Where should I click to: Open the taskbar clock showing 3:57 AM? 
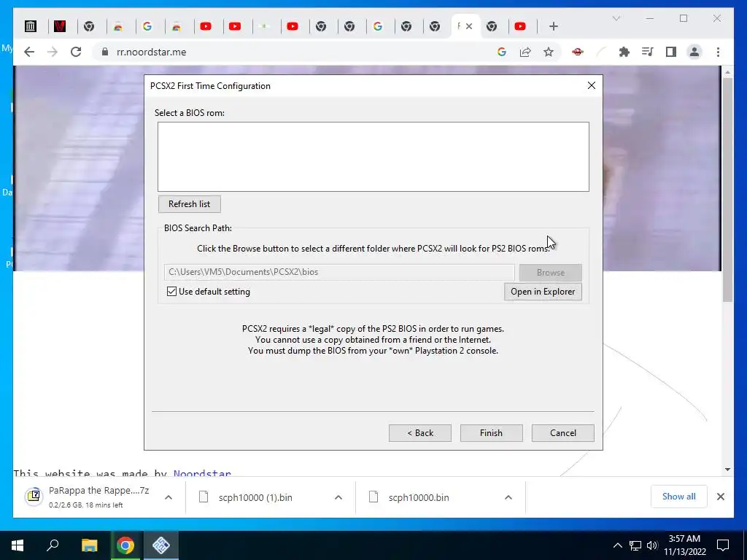point(684,545)
